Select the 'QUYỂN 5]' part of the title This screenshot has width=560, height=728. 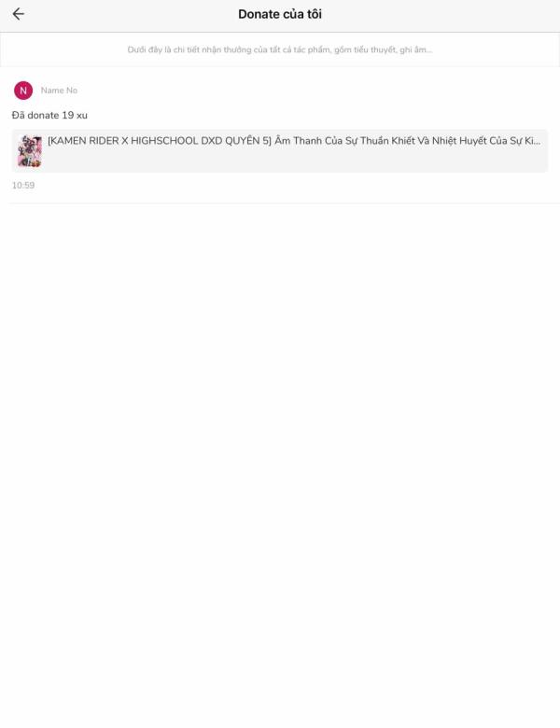[x=248, y=141]
